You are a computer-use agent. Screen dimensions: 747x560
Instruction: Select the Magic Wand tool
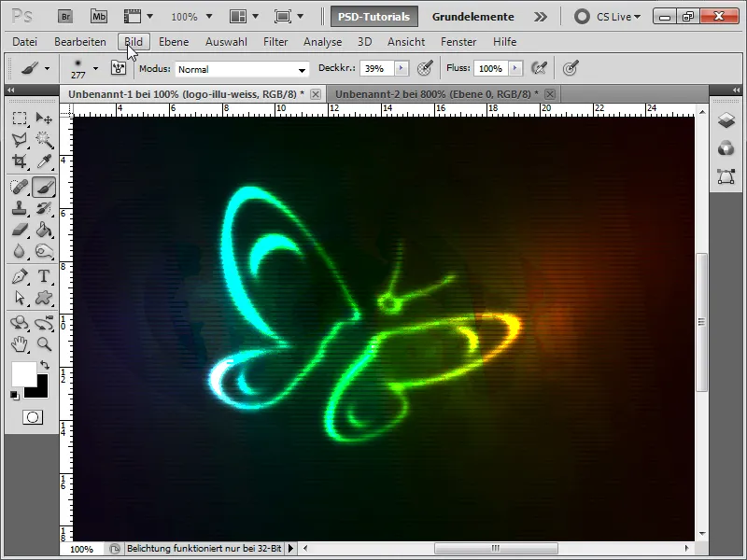point(44,139)
